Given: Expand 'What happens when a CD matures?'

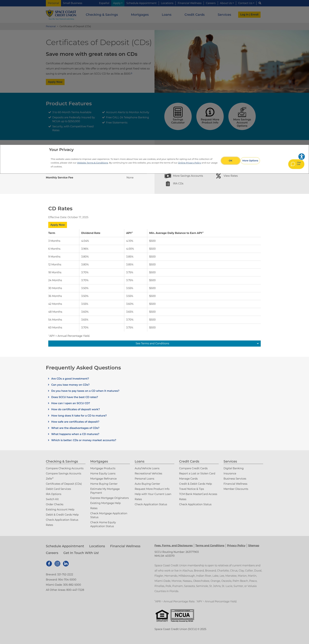Looking at the screenshot, I should (75, 434).
